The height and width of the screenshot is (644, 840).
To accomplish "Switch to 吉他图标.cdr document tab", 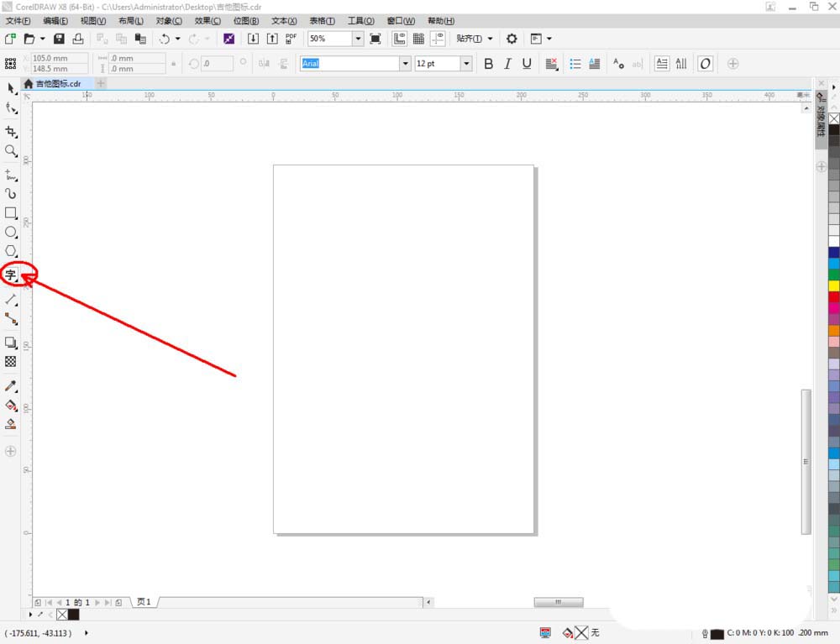I will [58, 83].
